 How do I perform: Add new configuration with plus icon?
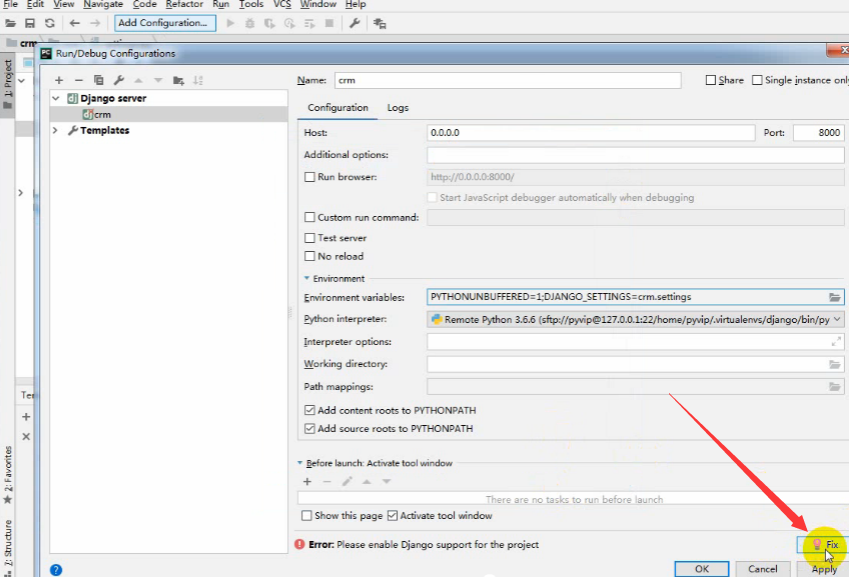tap(59, 80)
